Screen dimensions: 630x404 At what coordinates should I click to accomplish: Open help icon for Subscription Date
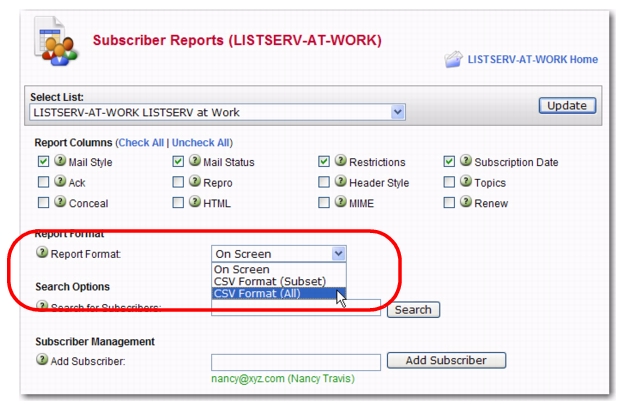coord(465,162)
